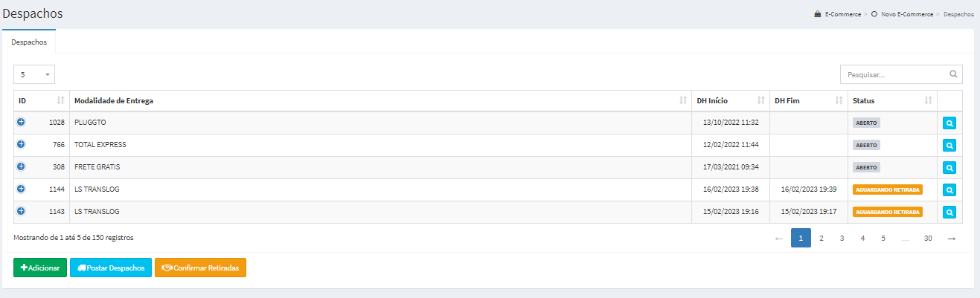The image size is (980, 298).
Task: View dispatch 1143 with magnifier button
Action: tap(949, 213)
